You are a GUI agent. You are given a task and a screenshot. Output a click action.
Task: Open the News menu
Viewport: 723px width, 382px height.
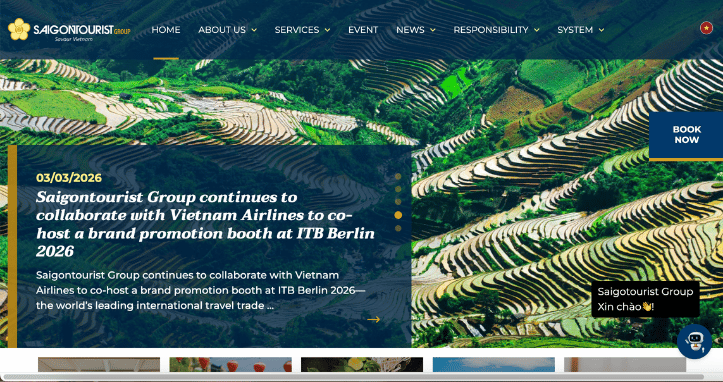[x=410, y=30]
